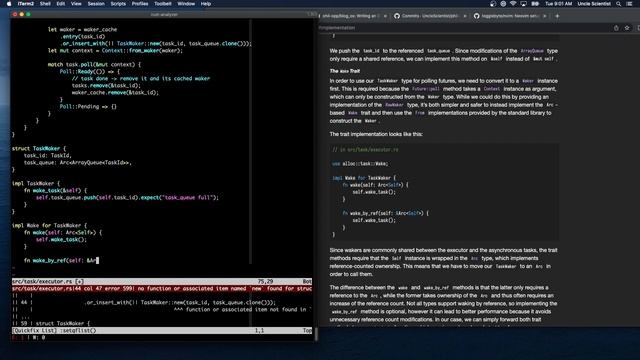Click the screen mirroring menu bar icon

point(524,4)
